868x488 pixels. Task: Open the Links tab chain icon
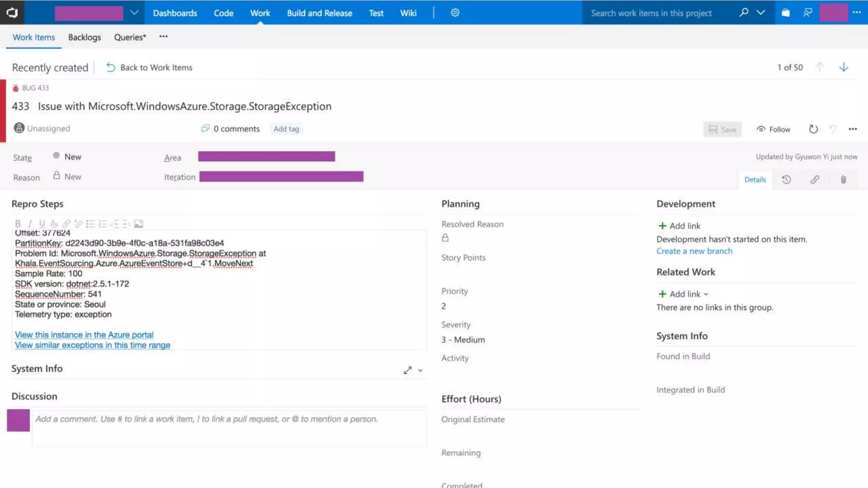pyautogui.click(x=815, y=180)
